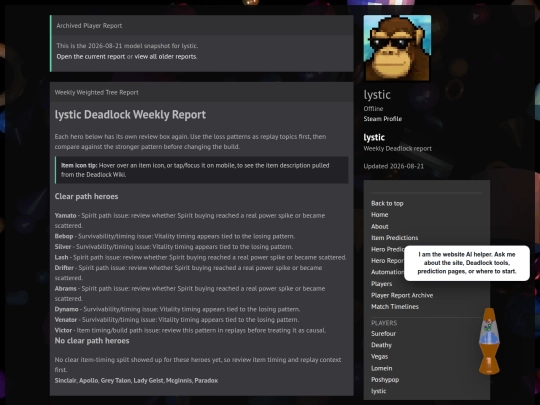The height and width of the screenshot is (405, 540).
Task: Click the 'Yamato' hero name
Action: [x=65, y=216]
